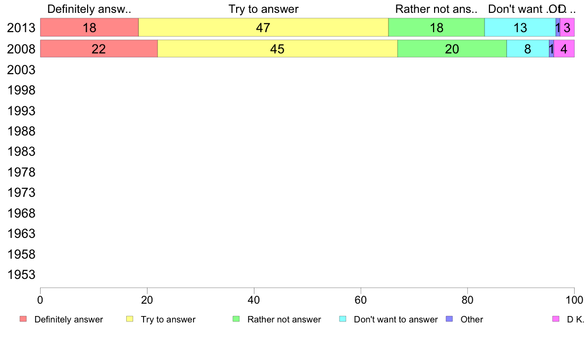Click the red Definitely answer legend swatch
Image resolution: width=588 pixels, height=364 pixels.
pos(23,319)
